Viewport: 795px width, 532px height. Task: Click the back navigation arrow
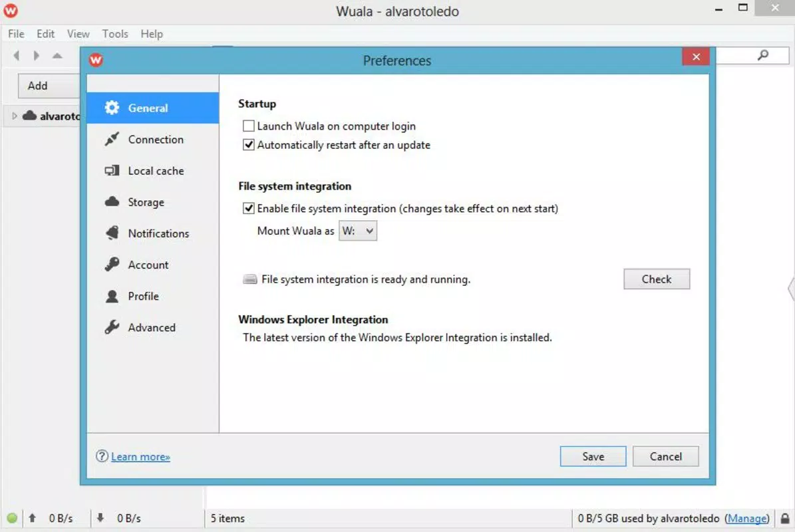pos(16,55)
